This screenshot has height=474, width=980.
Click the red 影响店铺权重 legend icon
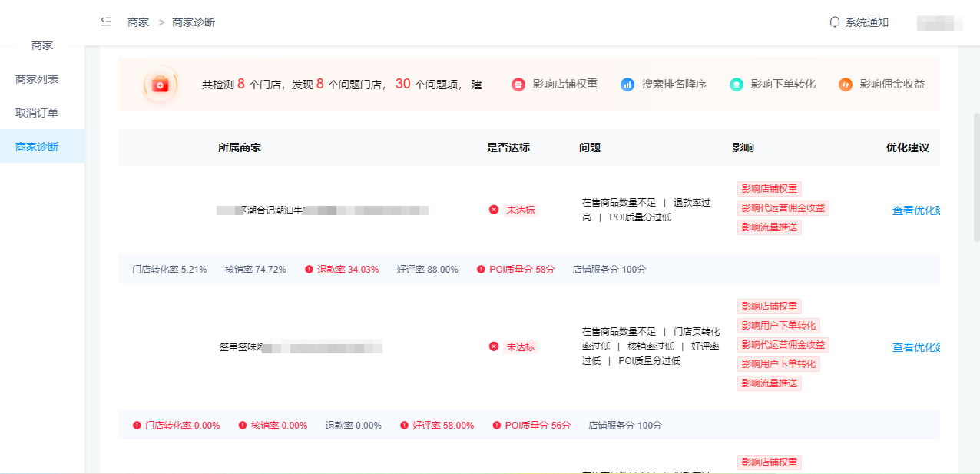click(x=518, y=85)
